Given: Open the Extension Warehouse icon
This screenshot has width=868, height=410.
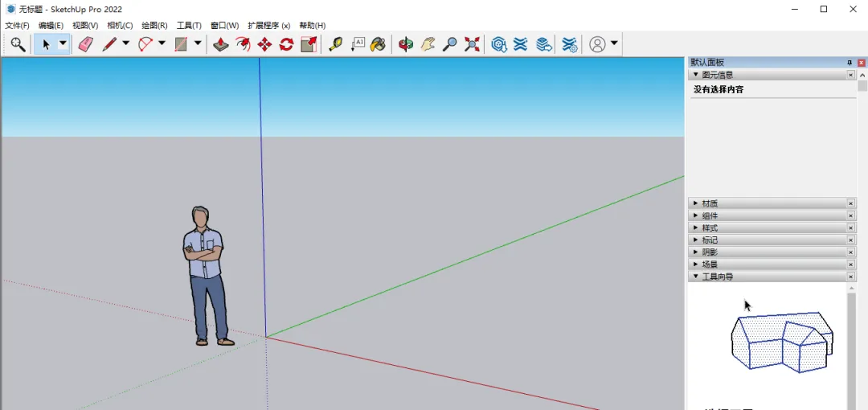Looking at the screenshot, I should pyautogui.click(x=520, y=44).
